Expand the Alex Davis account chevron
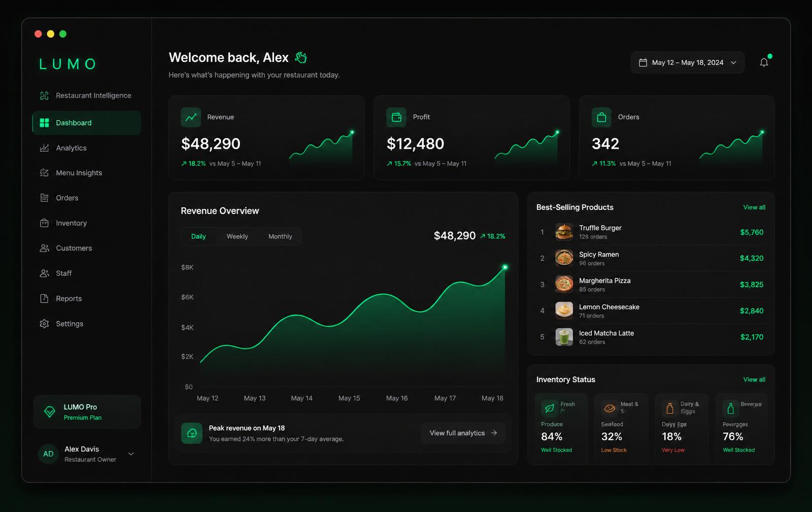Viewport: 812px width, 512px height. point(131,454)
